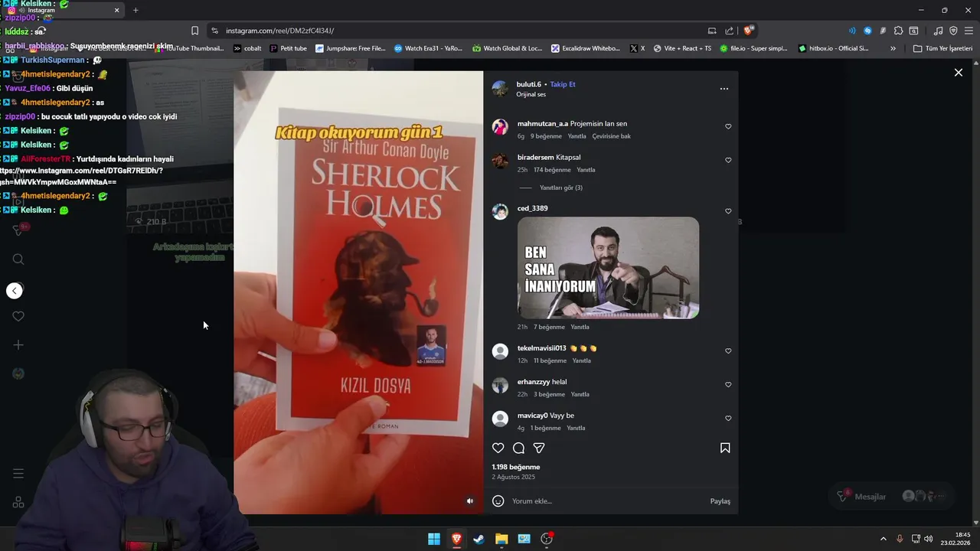Show hidden system tray icons

pos(883,539)
